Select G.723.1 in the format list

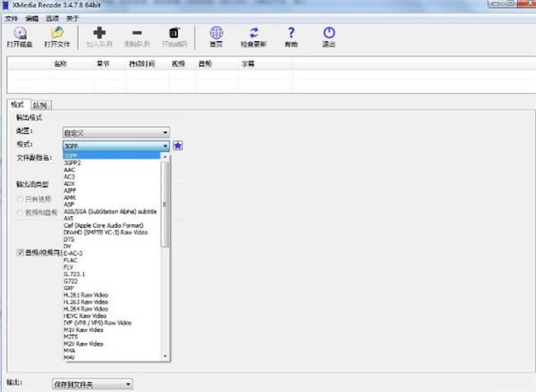(x=112, y=274)
